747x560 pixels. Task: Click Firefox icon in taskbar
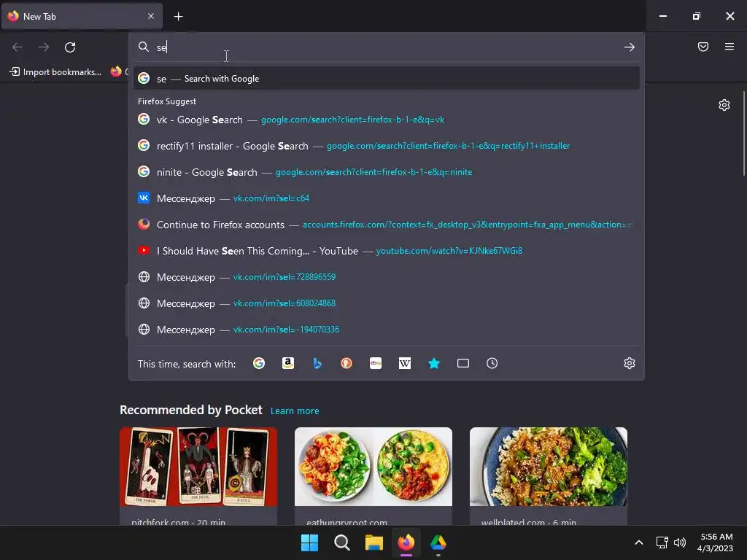(x=406, y=542)
